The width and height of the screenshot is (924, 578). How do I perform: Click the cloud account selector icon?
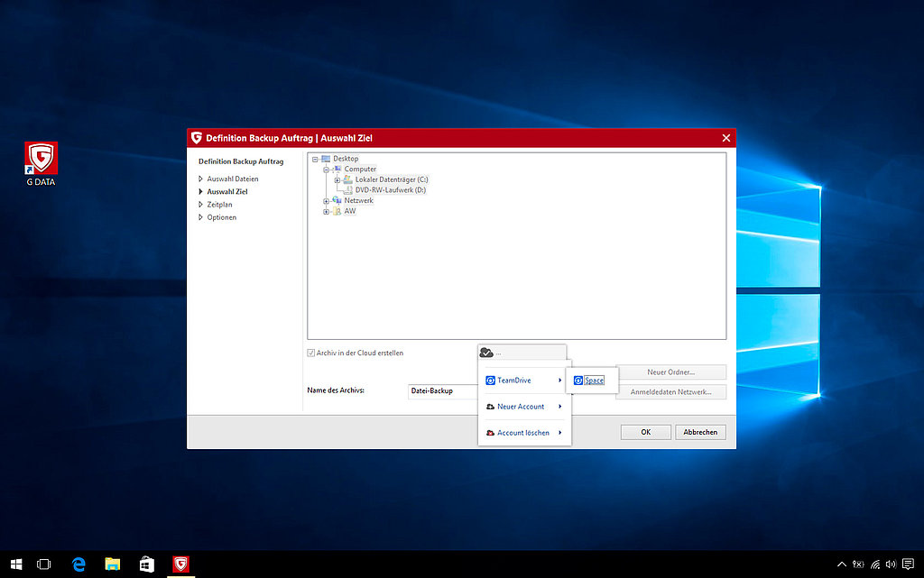pyautogui.click(x=486, y=352)
